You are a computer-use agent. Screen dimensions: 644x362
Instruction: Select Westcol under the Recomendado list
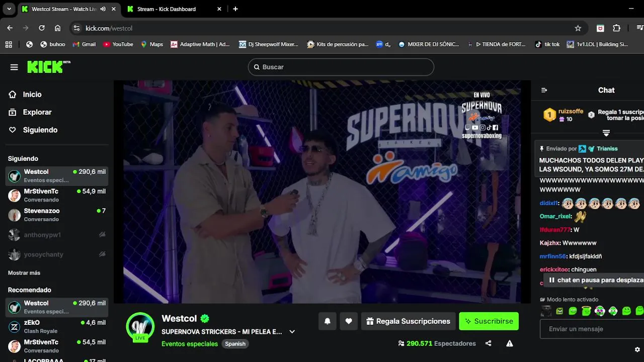[57, 307]
